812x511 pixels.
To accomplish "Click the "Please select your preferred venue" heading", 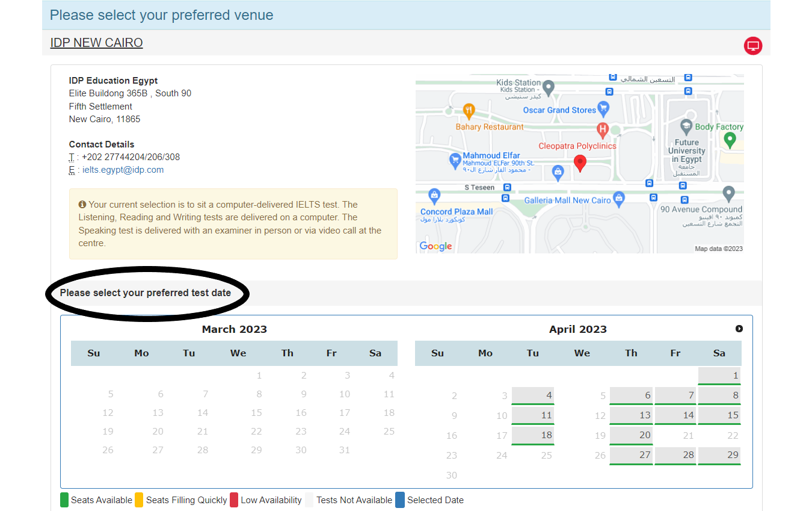I will click(x=162, y=15).
